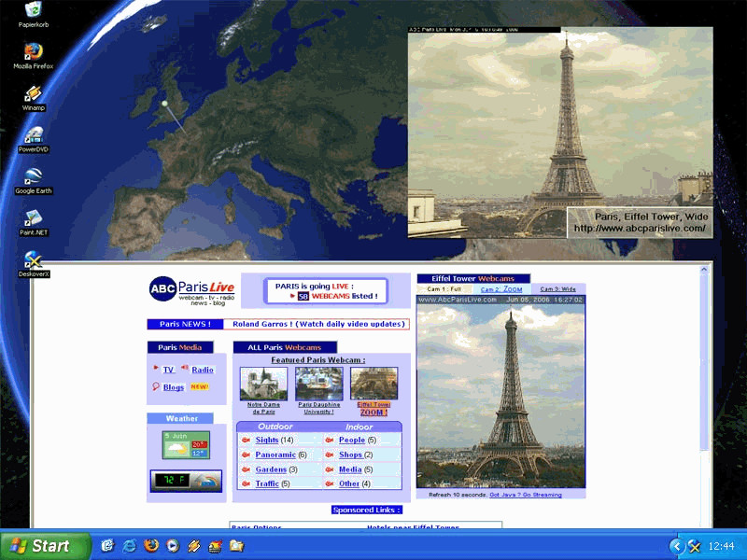Open the Notre Dame de Paris webcam thumbnail
The width and height of the screenshot is (747, 560).
coord(263,384)
